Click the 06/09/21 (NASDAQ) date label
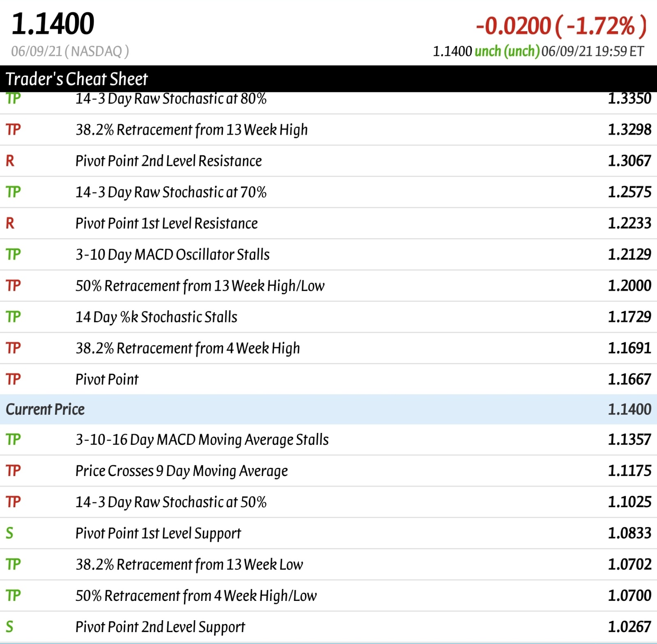Screen dimensions: 657x644 (70, 51)
